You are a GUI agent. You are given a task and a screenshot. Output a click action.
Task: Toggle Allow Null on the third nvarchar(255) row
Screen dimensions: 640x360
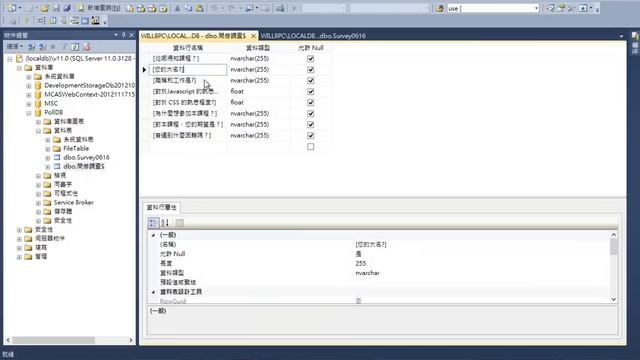(x=311, y=80)
